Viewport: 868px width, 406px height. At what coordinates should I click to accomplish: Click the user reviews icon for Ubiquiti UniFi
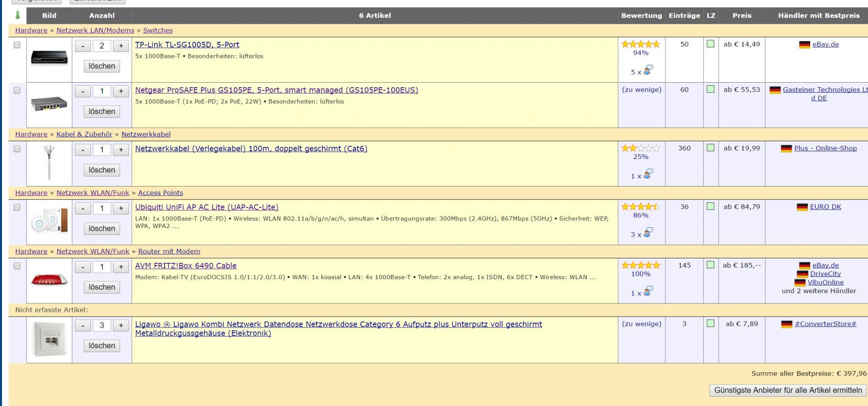tap(648, 233)
